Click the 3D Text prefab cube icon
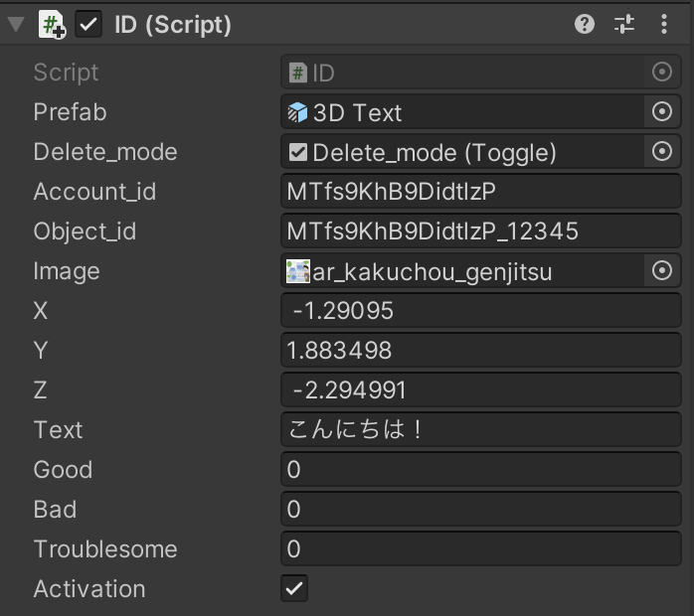This screenshot has height=616, width=694. [298, 112]
